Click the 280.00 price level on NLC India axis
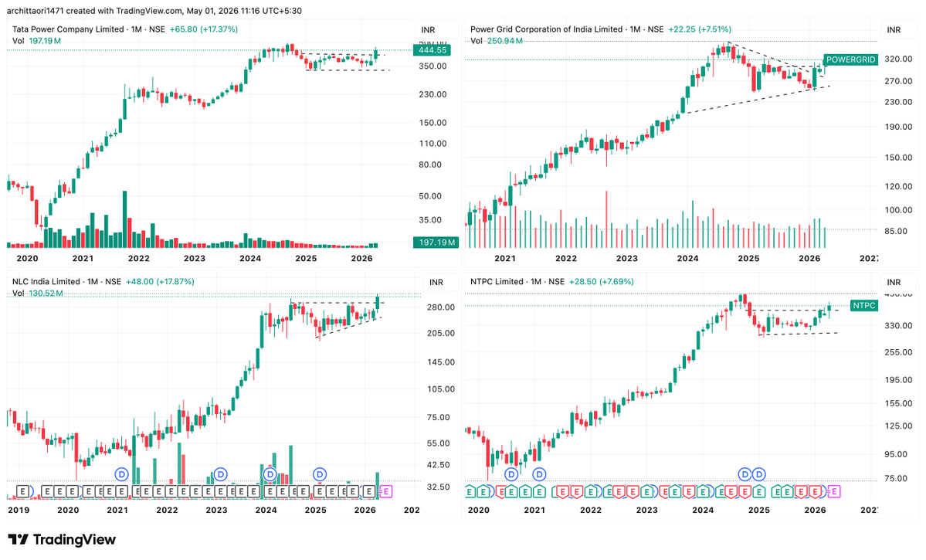This screenshot has height=560, width=926. pyautogui.click(x=441, y=307)
